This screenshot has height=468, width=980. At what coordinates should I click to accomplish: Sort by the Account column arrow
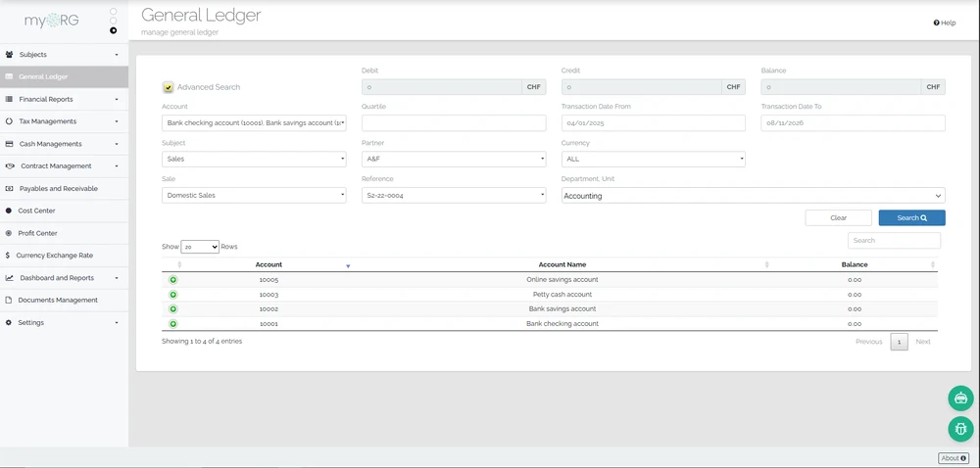(348, 266)
